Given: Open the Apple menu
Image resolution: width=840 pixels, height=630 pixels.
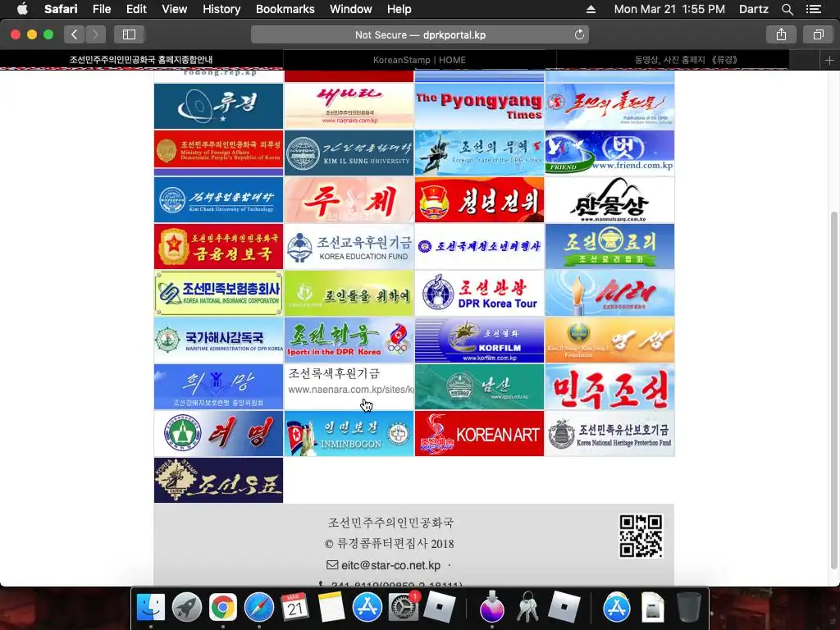Looking at the screenshot, I should (x=22, y=9).
